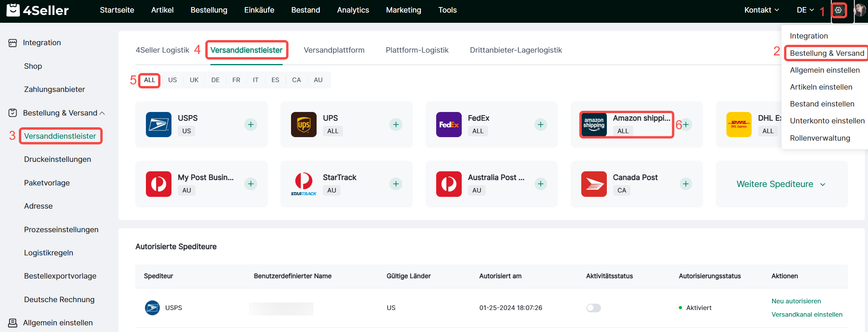Open user profile avatar in top right
This screenshot has width=868, height=332.
(x=859, y=10)
